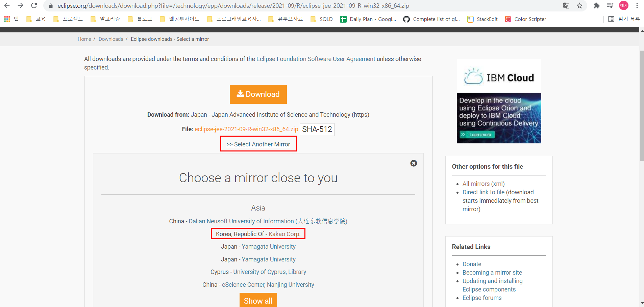Viewport: 644px width, 307px height.
Task: Open Direct link to file
Action: click(484, 192)
